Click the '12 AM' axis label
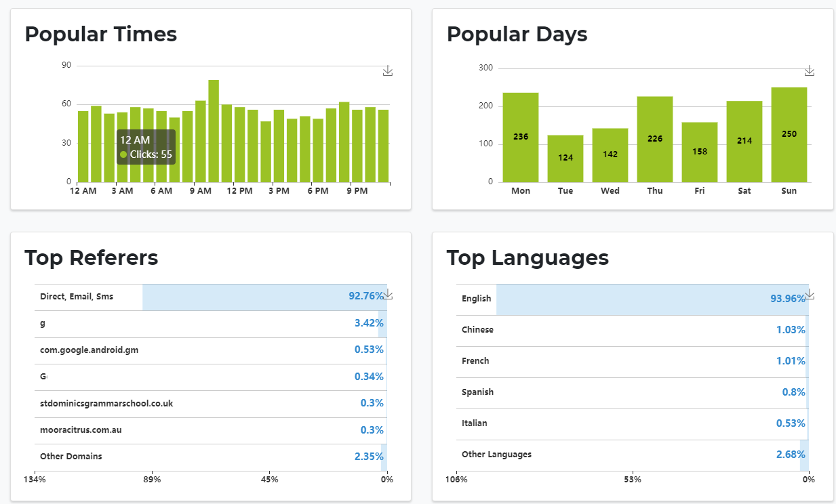836x504 pixels. click(83, 191)
